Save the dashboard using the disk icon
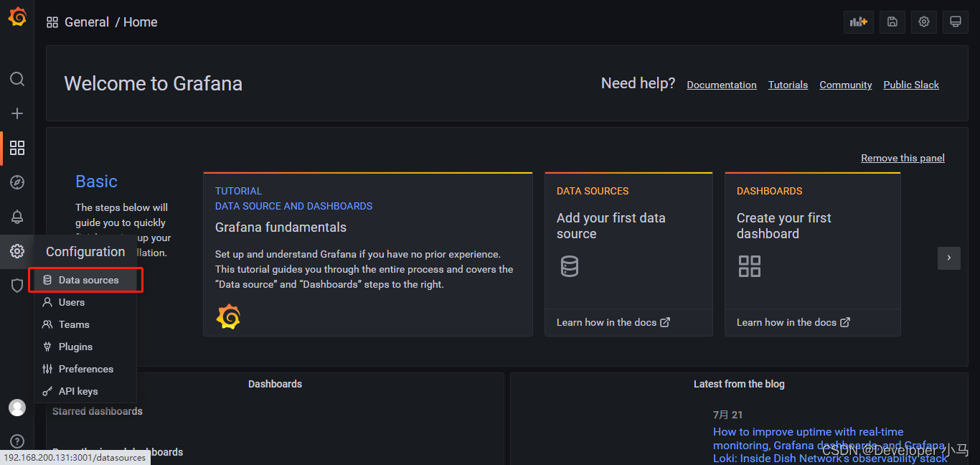Viewport: 980px width, 465px height. 892,22
